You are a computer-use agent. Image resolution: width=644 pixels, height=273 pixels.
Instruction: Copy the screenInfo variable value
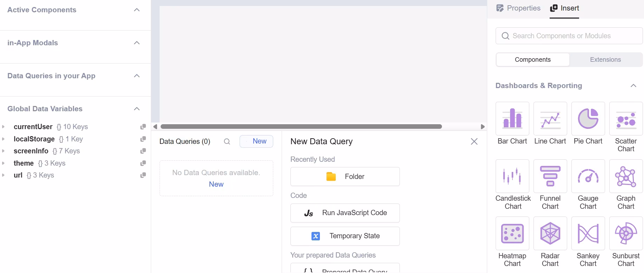[x=143, y=151]
